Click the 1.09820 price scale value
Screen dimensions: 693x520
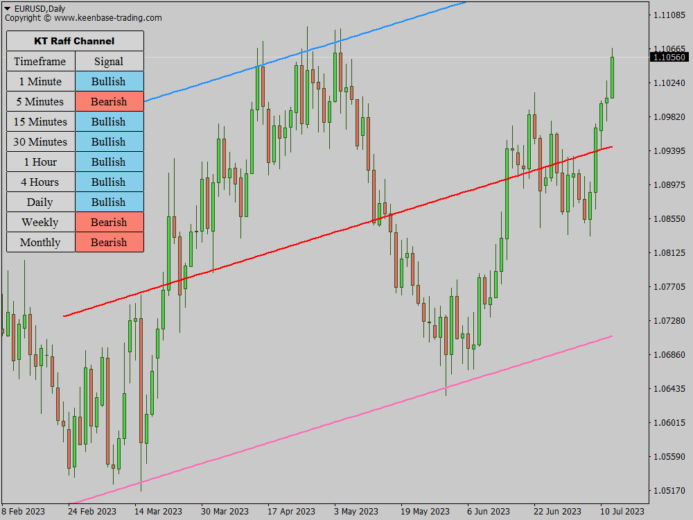point(669,117)
